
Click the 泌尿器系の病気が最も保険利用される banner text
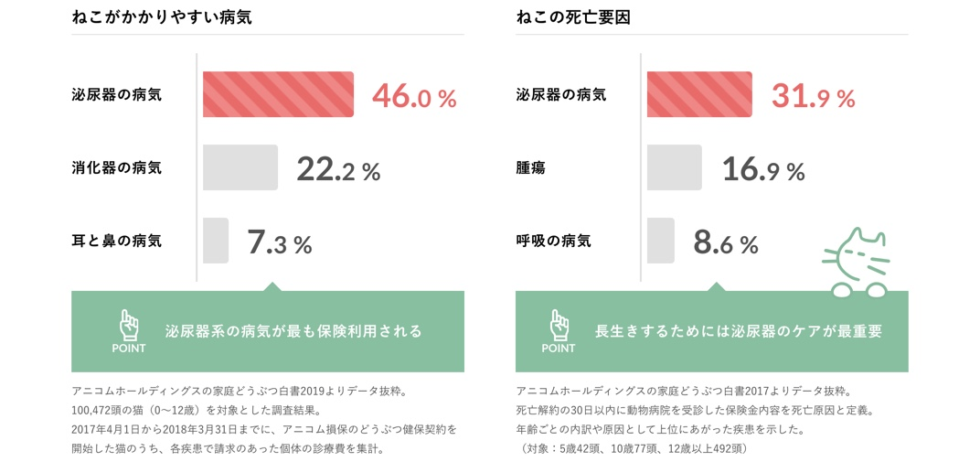(293, 331)
